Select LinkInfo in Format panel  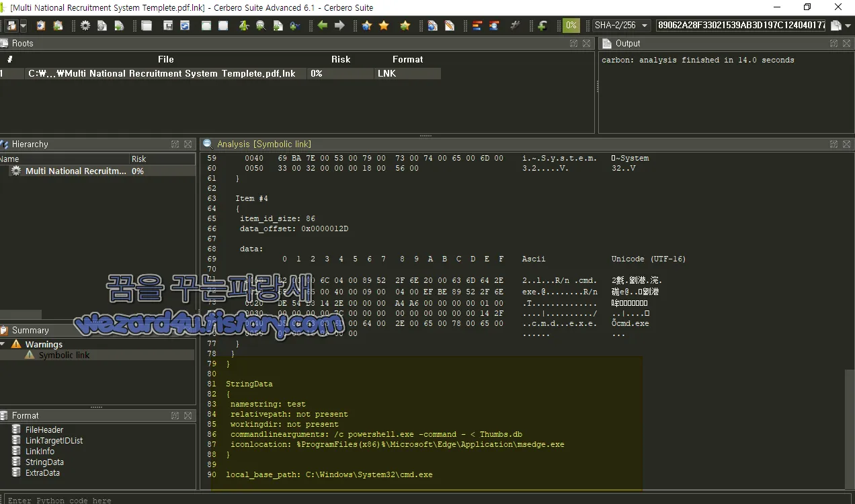40,451
